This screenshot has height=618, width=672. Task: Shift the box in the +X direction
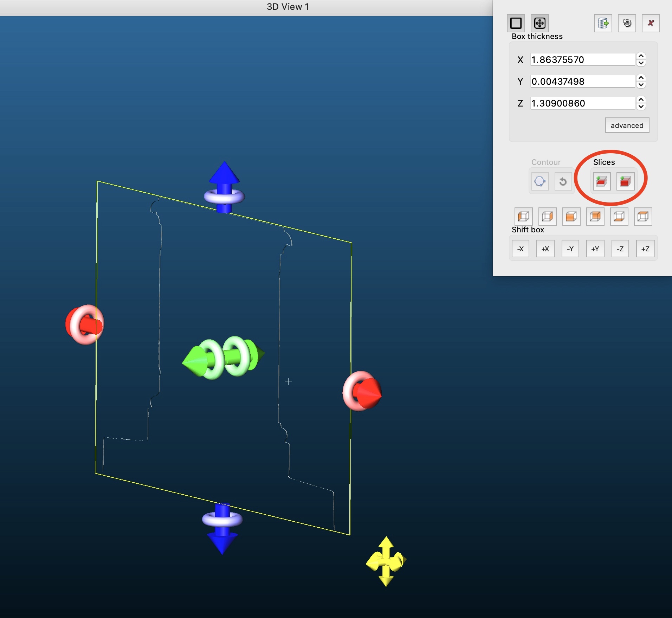(x=545, y=249)
